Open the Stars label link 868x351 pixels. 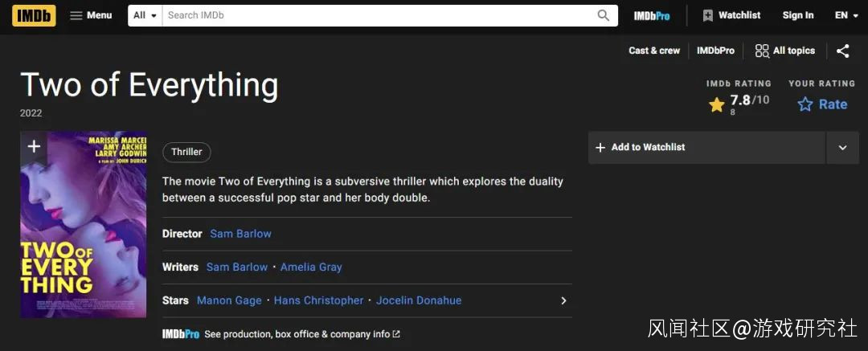(175, 300)
